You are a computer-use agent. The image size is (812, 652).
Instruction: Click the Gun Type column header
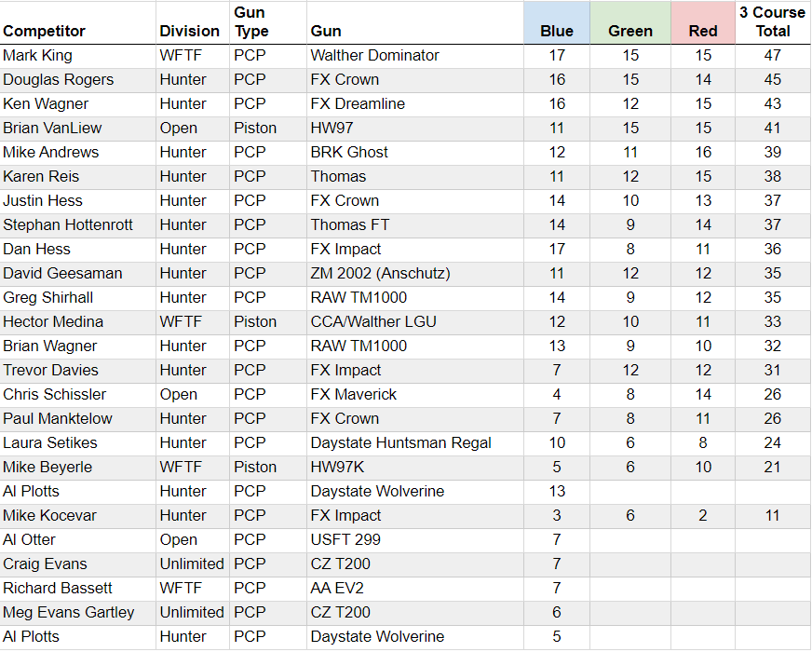click(x=268, y=22)
